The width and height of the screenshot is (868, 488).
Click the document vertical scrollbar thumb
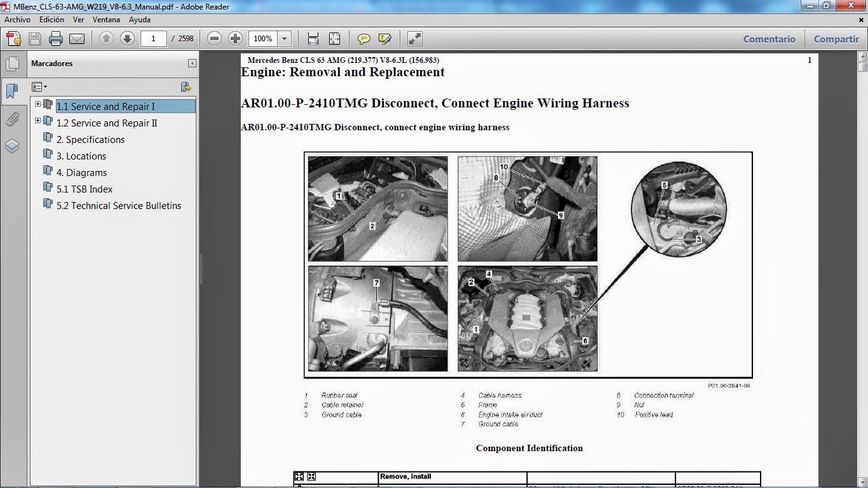coord(862,67)
